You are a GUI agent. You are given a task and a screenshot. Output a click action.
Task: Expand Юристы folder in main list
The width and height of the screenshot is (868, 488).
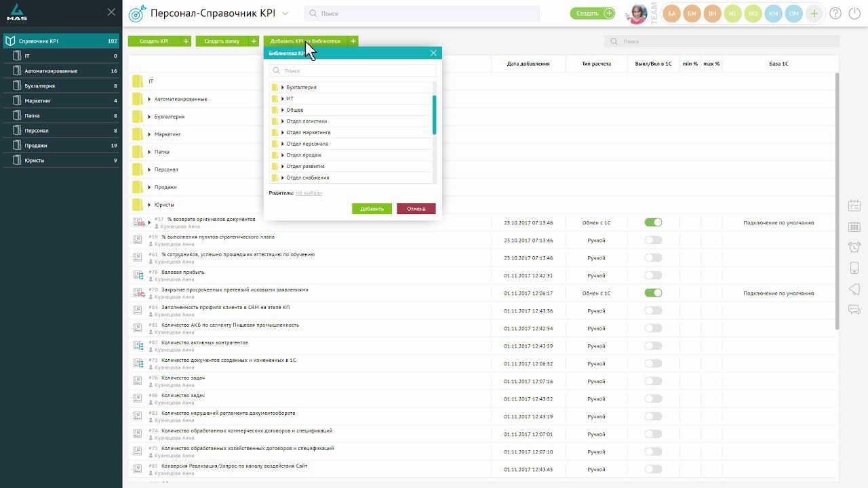(x=149, y=205)
